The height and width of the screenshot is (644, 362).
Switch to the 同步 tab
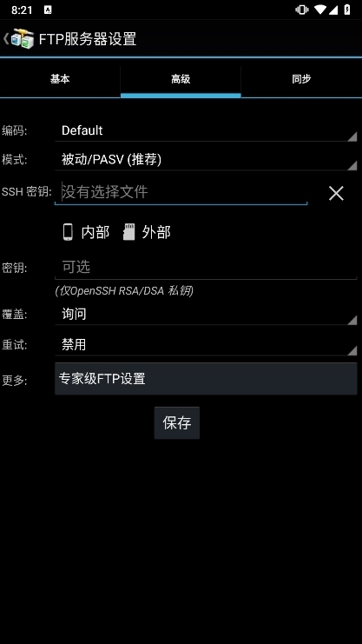coord(301,79)
